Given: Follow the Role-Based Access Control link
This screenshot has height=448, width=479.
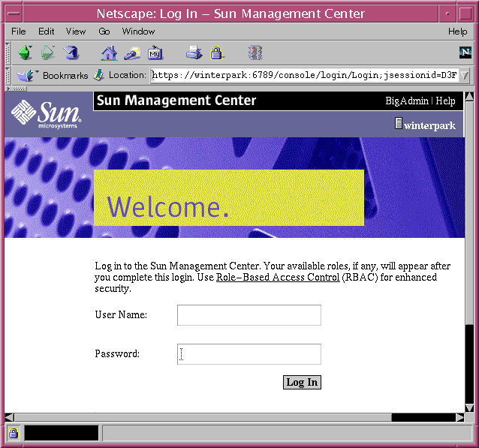Looking at the screenshot, I should 278,277.
